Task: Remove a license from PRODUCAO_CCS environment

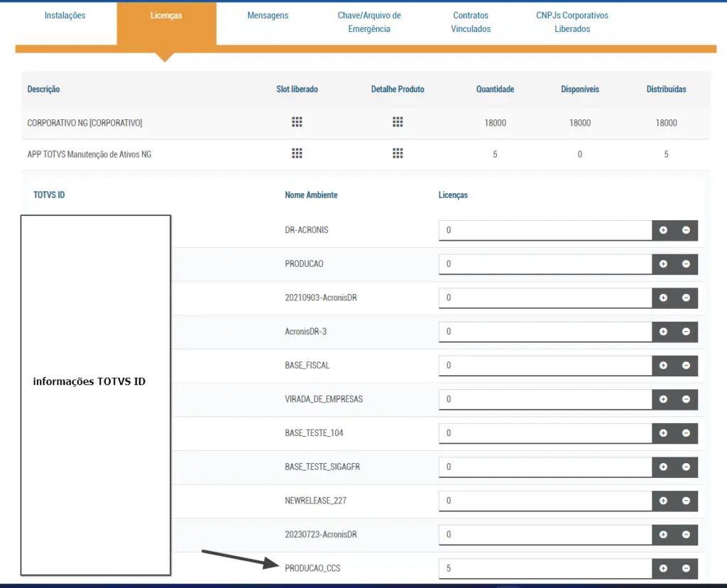Action: [686, 568]
